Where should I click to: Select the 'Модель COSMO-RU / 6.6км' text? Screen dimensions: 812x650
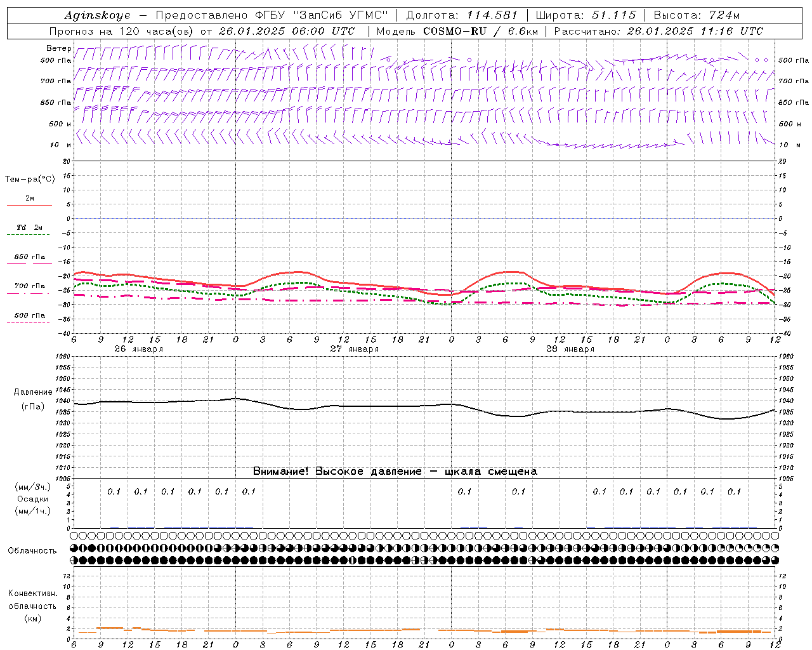click(457, 31)
